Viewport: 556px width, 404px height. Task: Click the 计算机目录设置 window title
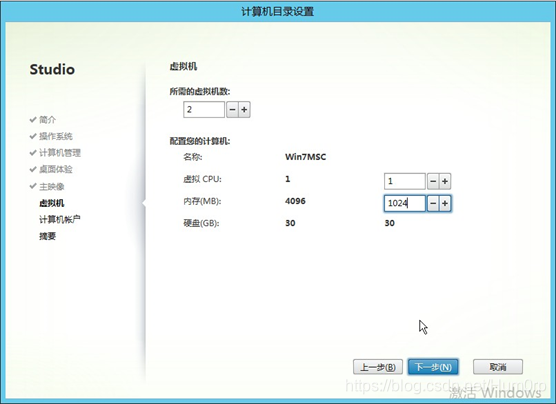[278, 11]
